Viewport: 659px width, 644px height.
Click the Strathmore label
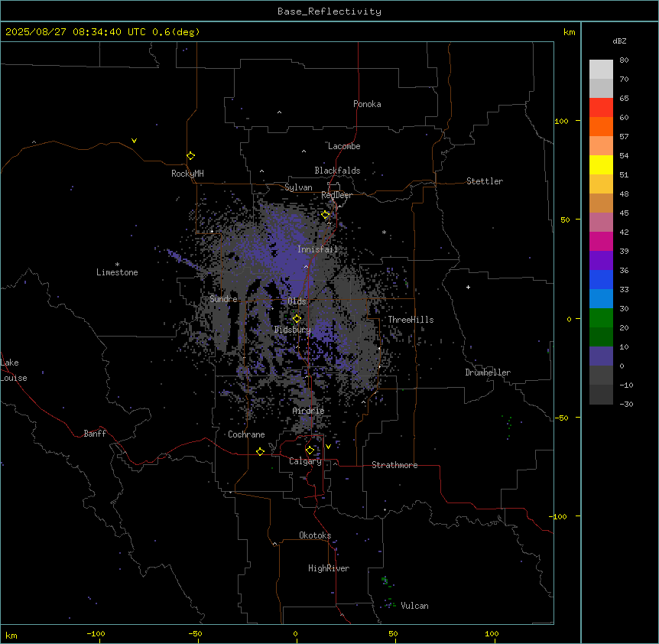394,465
